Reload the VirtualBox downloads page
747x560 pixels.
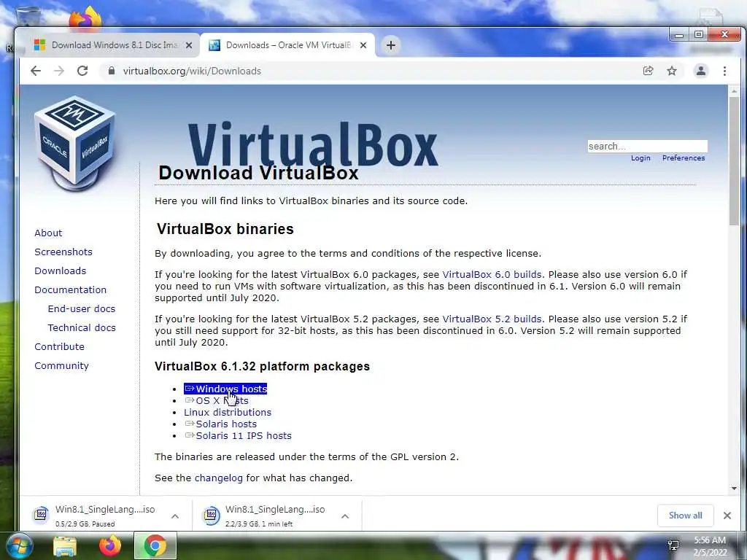coord(82,71)
